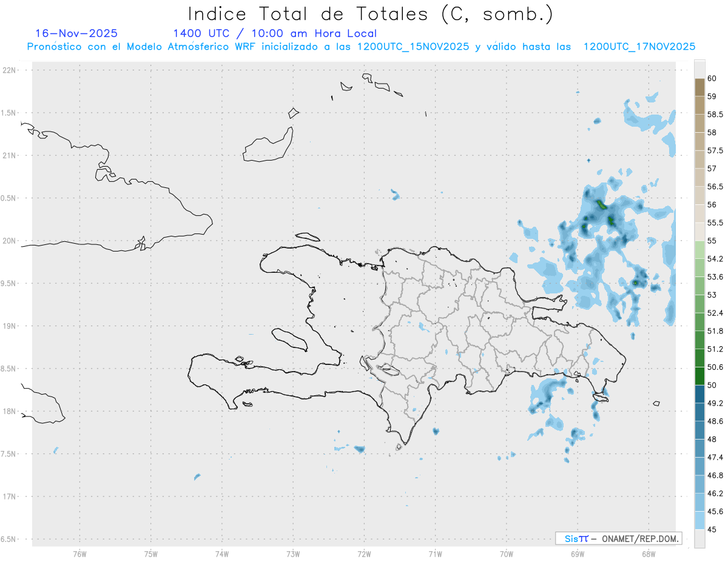
Task: Click the colorbar value 46.2
Action: 715,493
